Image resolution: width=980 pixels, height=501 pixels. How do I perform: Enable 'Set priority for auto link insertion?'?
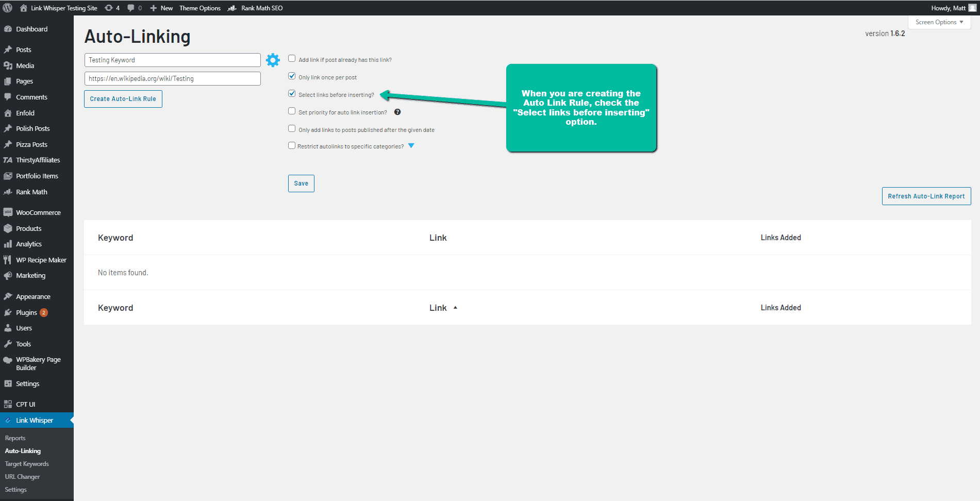292,111
